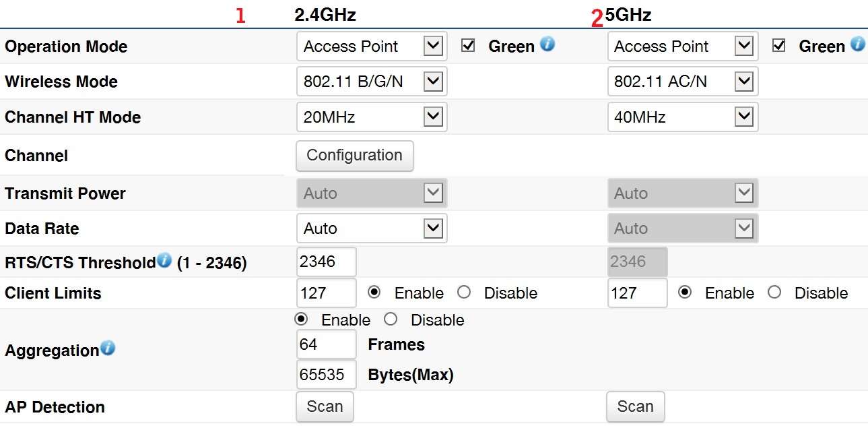The image size is (868, 428).
Task: Select Disable for 5GHz Client Limits
Action: (x=774, y=293)
